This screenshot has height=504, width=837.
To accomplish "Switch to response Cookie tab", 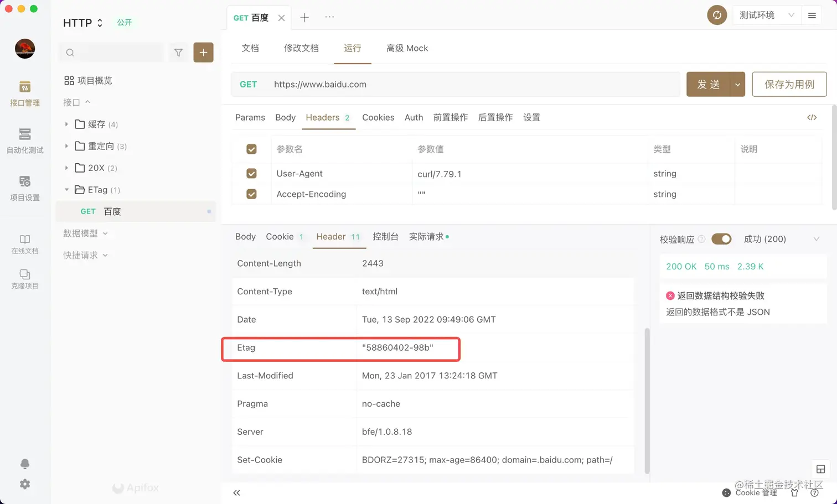I will pos(285,237).
